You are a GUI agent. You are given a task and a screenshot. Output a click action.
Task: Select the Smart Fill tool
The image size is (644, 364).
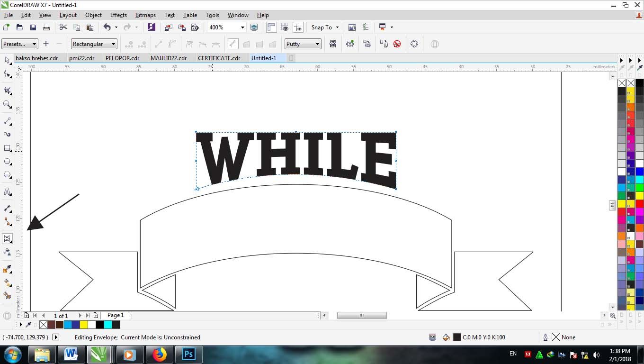click(7, 295)
